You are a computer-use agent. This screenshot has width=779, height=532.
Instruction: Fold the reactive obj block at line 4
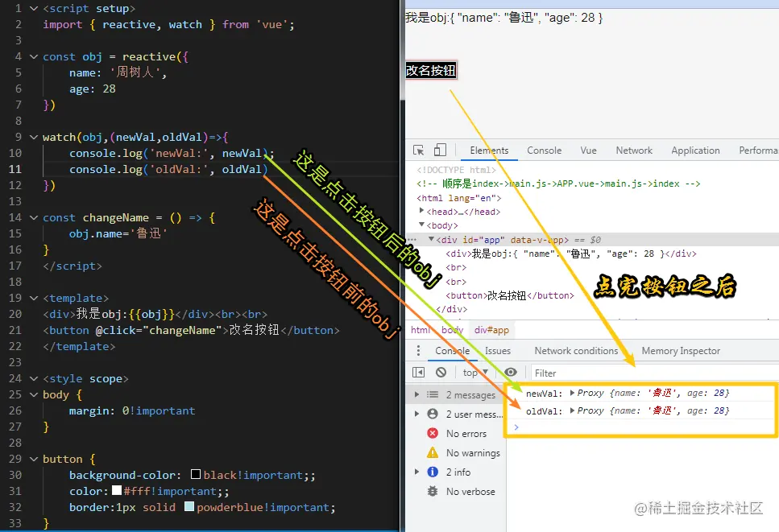(x=34, y=56)
